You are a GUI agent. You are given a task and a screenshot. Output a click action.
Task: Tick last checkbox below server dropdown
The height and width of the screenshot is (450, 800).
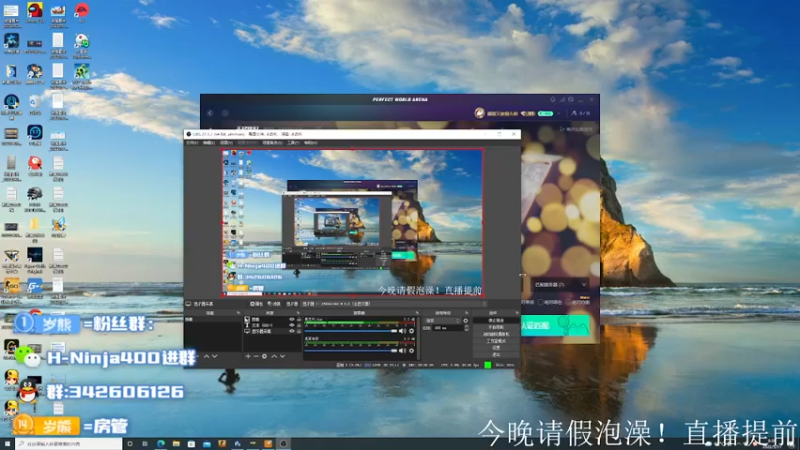(x=568, y=302)
